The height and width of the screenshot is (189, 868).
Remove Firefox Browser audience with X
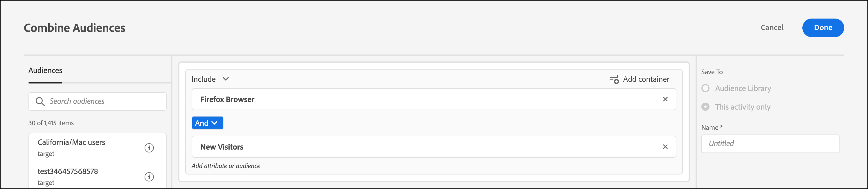click(x=665, y=99)
